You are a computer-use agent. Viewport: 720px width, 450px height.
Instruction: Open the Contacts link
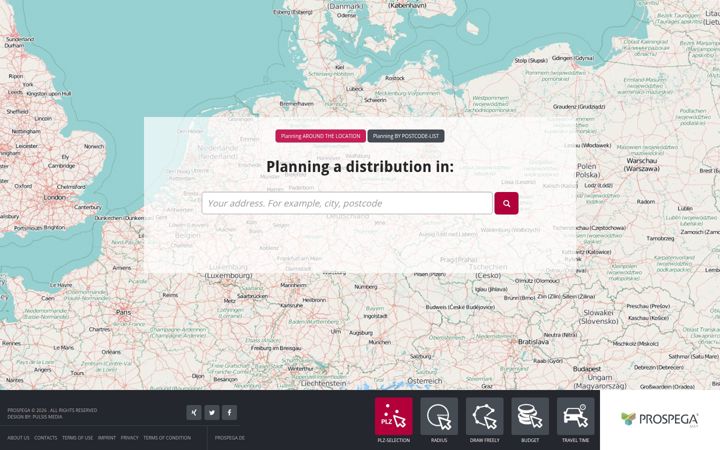point(45,438)
